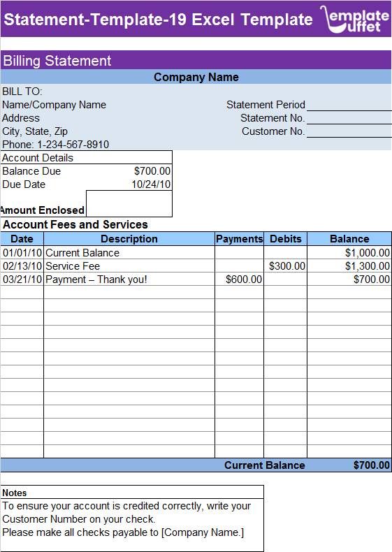Select the phone number 1-234-567-8910
The width and height of the screenshot is (392, 552).
(x=73, y=145)
